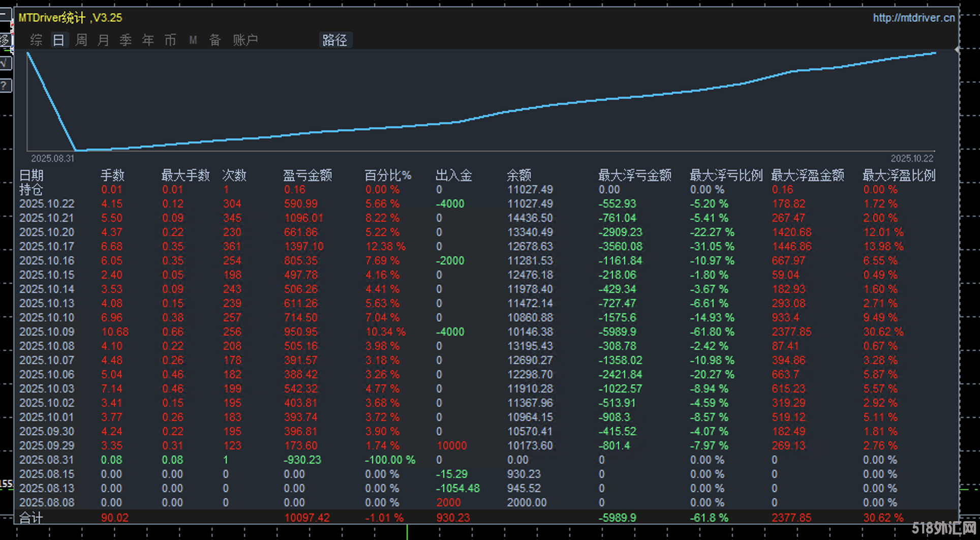Click the checkmark (√) button on left edge
Viewport: 980px width, 540px height.
click(5, 64)
